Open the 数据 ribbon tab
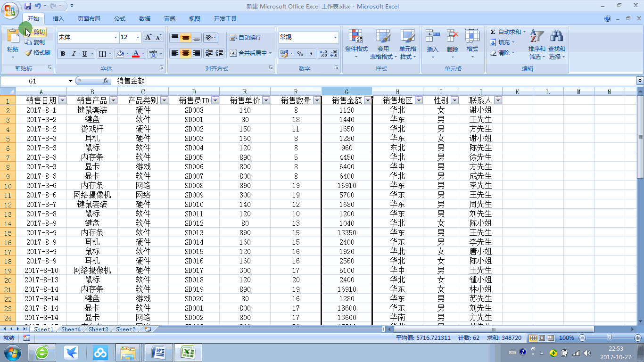Viewport: 644px width, 362px height. 145,19
